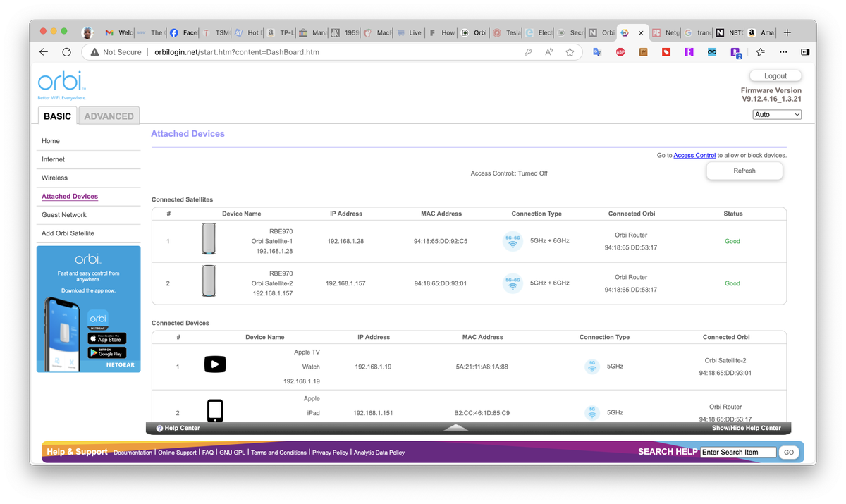Open the red price tag extension icon
Viewport: 846px width, 504px height.
click(x=666, y=52)
